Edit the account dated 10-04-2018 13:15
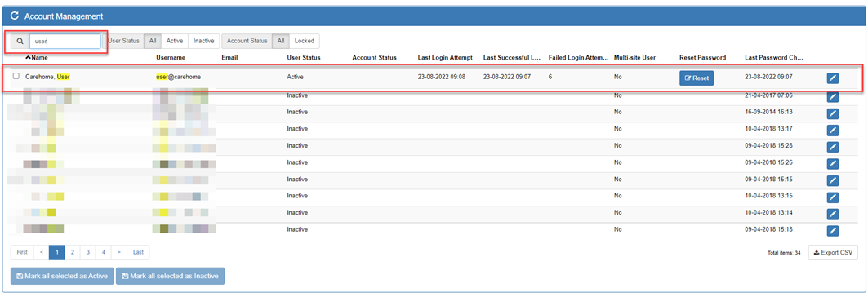This screenshot has width=868, height=297. pos(833,197)
